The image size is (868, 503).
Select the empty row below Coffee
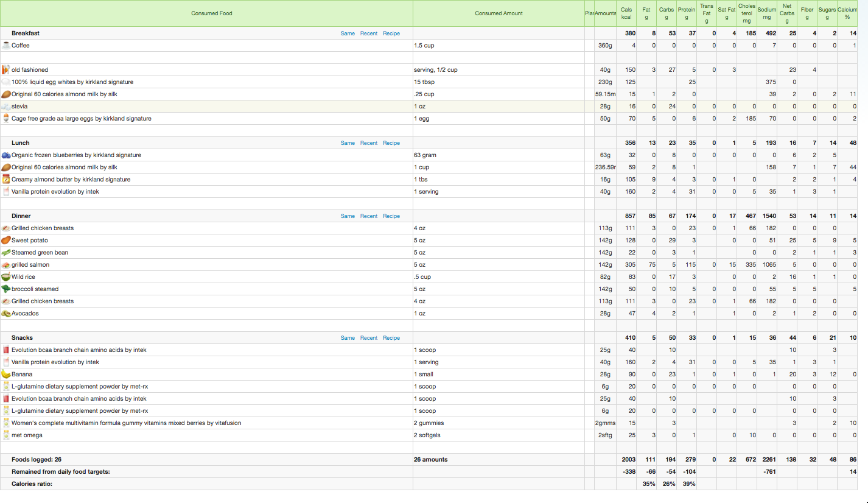pyautogui.click(x=207, y=58)
